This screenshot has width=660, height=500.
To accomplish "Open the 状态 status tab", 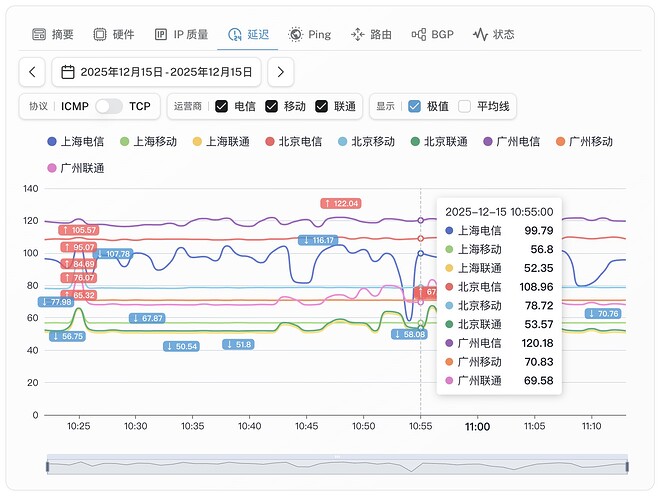I will 494,35.
